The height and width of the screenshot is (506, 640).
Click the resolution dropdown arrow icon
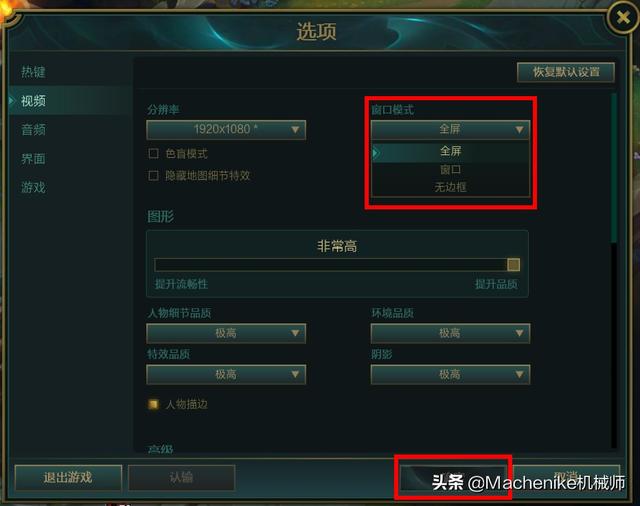point(295,130)
